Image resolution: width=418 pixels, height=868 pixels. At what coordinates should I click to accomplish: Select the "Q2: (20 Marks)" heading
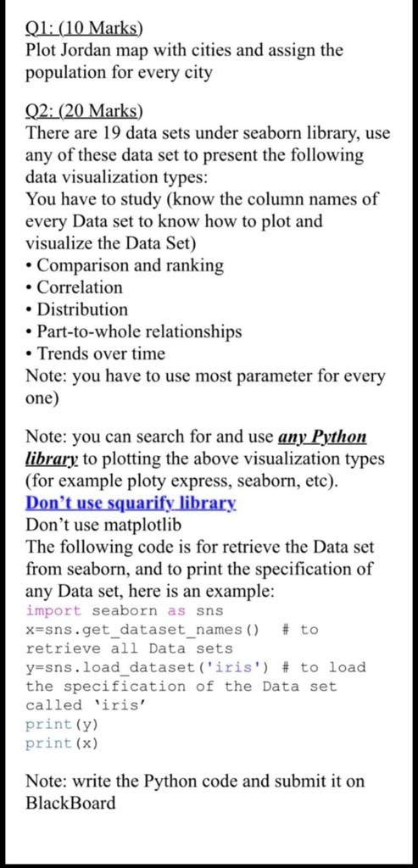(84, 112)
